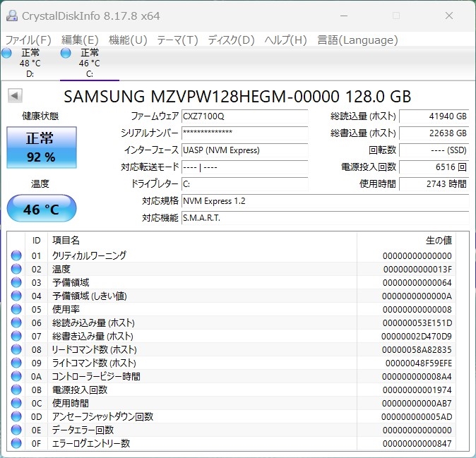Viewport: 476px width, 458px height.
Task: Click the status icon for クリティカルワーニング row
Action: (x=16, y=255)
